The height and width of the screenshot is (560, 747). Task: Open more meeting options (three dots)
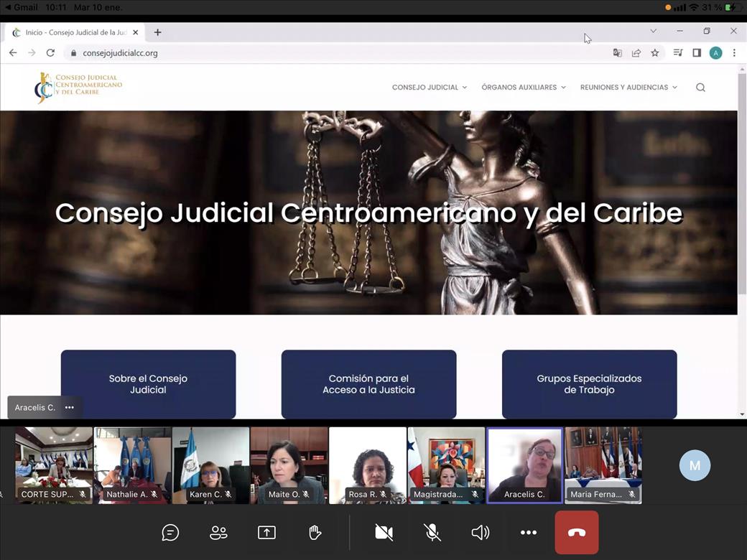[x=529, y=533]
